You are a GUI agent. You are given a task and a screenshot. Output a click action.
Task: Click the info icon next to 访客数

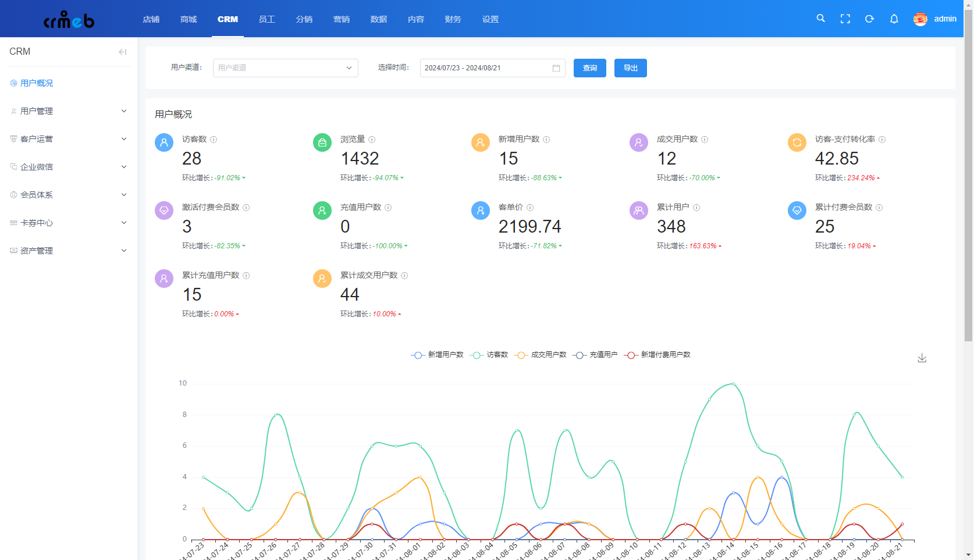pyautogui.click(x=214, y=140)
